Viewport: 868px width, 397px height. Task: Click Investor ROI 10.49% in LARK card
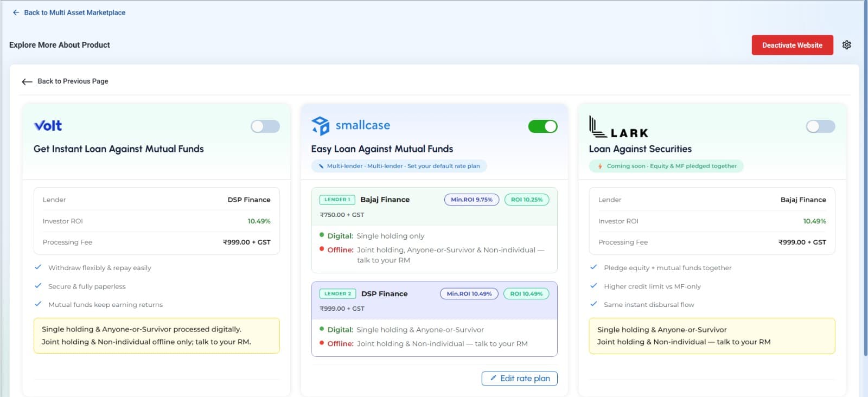(814, 221)
